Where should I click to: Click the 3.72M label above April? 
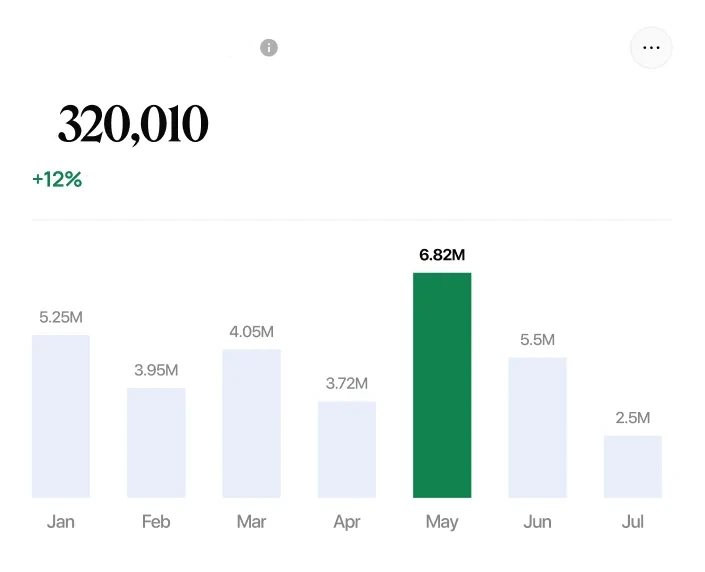point(347,384)
